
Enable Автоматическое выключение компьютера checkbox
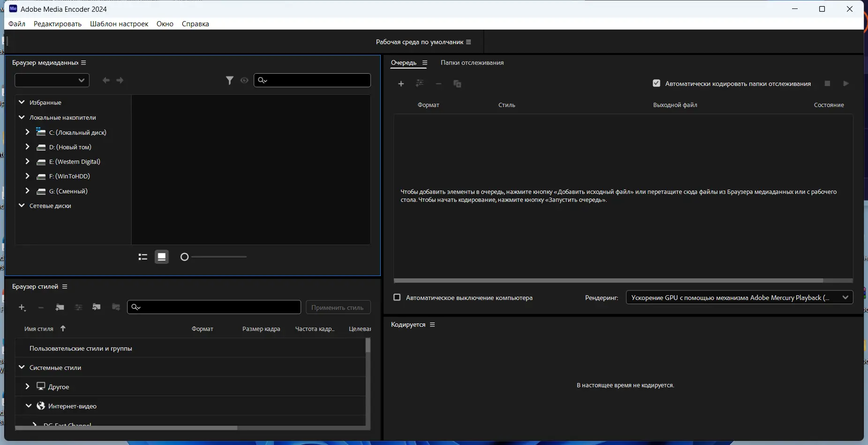click(397, 297)
